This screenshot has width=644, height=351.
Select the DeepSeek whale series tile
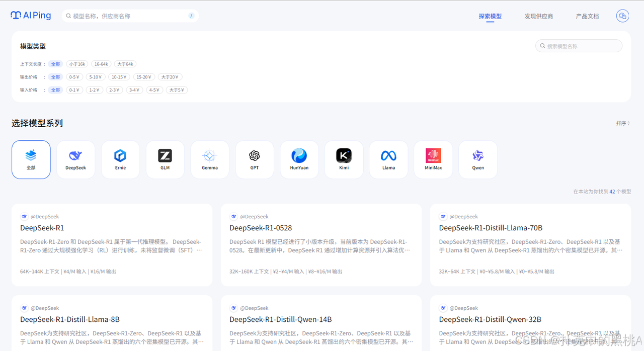tap(75, 159)
